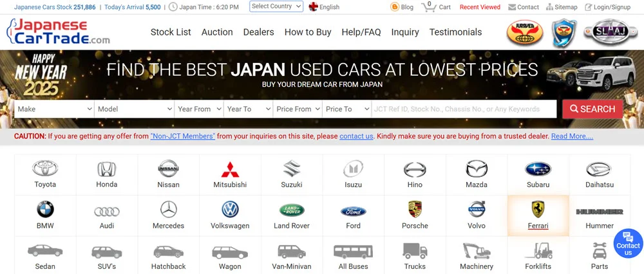Open the Audi four-rings logo

pyautogui.click(x=107, y=212)
